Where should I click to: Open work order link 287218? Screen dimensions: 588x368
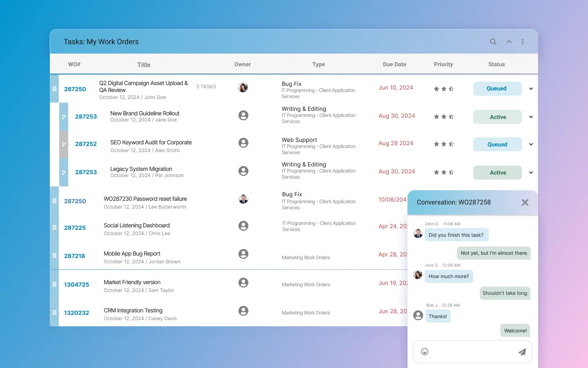74,256
